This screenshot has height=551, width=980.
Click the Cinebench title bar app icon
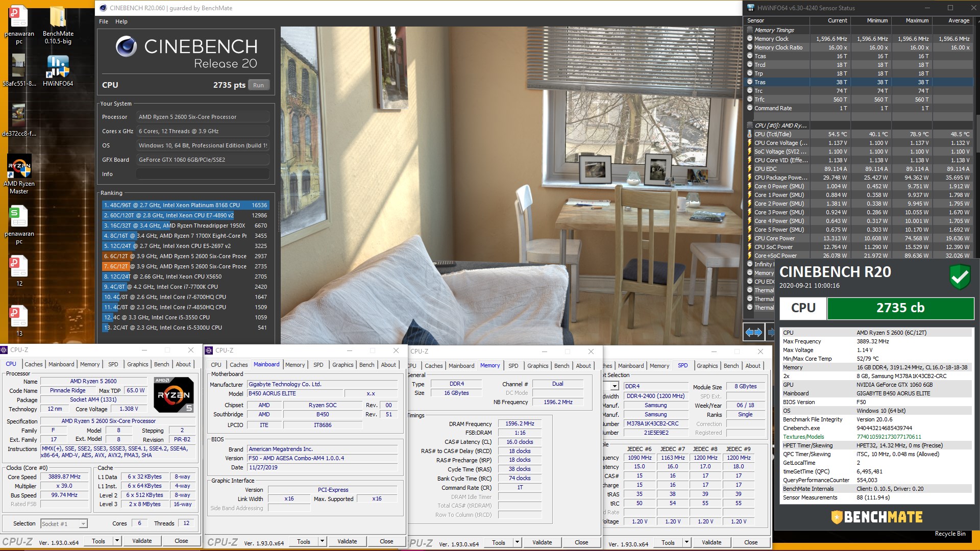(x=103, y=8)
